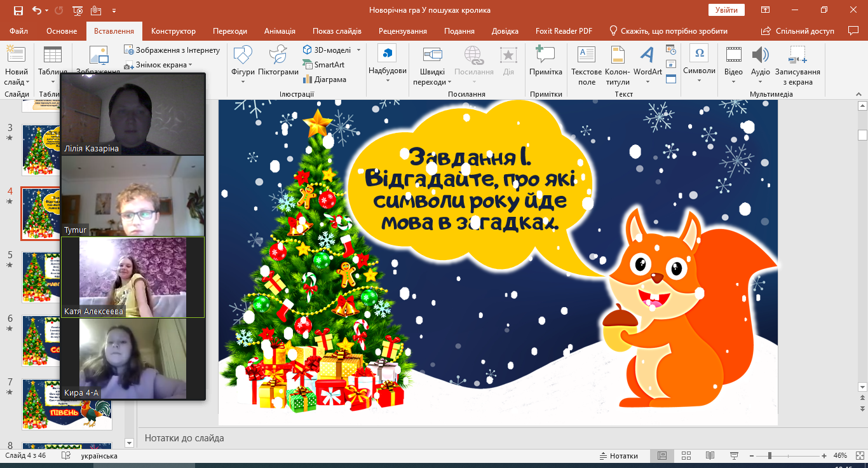Open the Анімація ribbon tab

pos(280,31)
